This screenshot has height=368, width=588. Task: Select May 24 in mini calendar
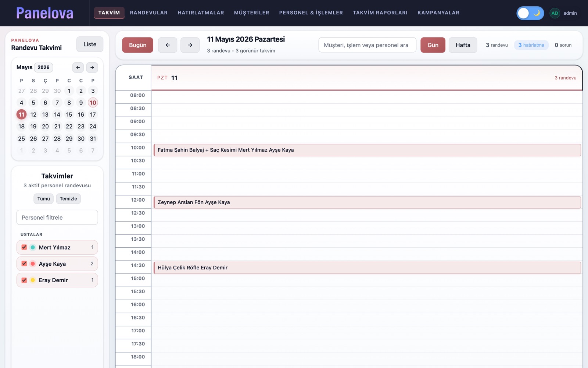(93, 126)
